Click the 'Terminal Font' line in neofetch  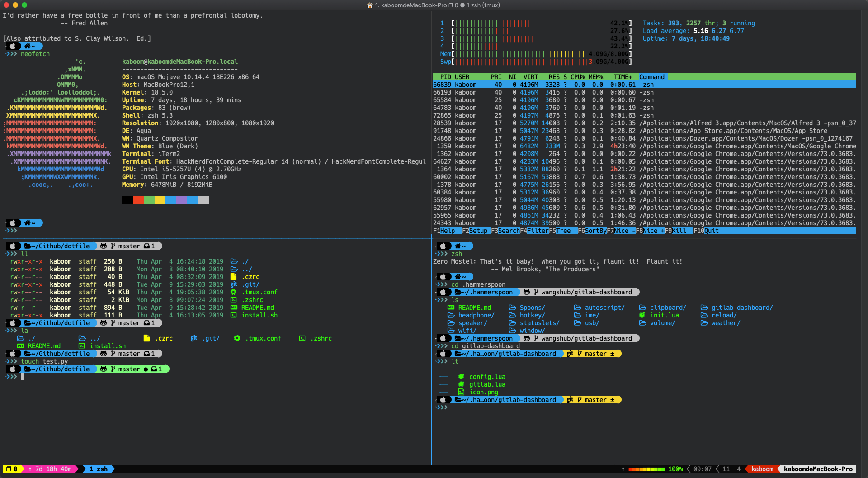point(274,161)
